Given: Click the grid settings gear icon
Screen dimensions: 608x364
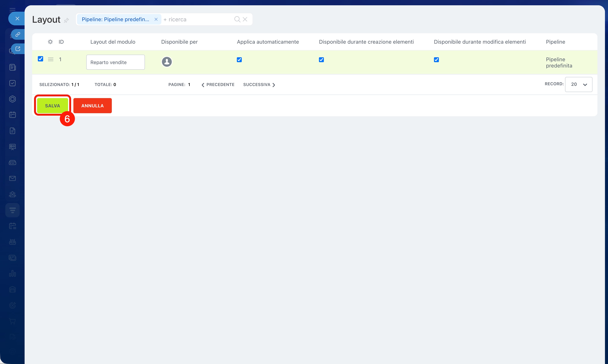Looking at the screenshot, I should (x=50, y=42).
